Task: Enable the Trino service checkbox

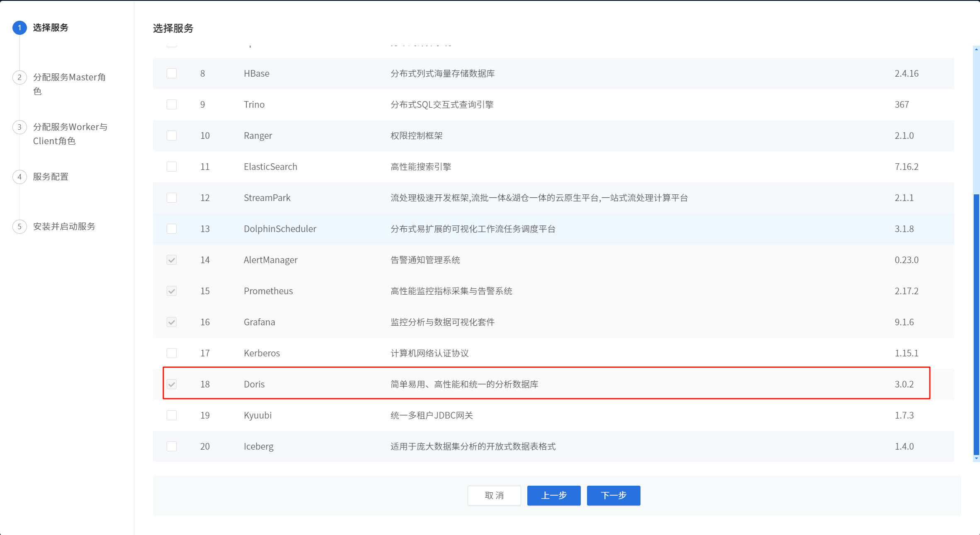Action: [172, 104]
